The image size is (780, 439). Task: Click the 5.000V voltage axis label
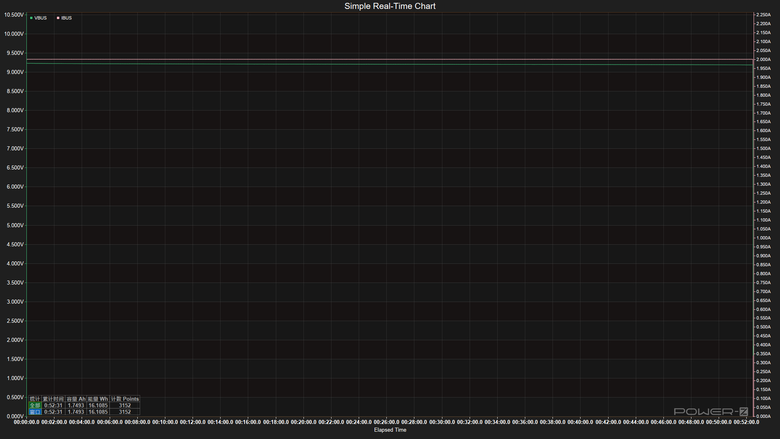(x=15, y=225)
